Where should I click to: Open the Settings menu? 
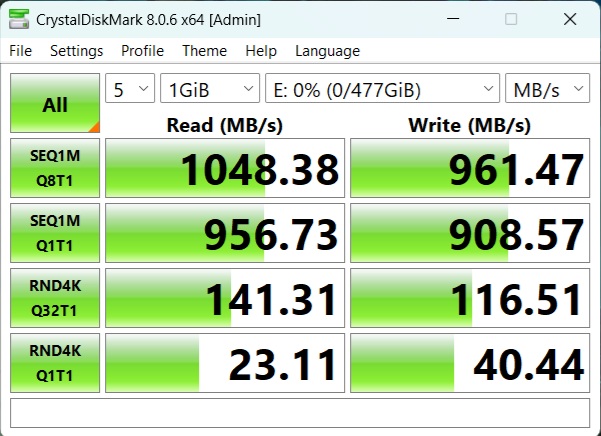pyautogui.click(x=77, y=51)
